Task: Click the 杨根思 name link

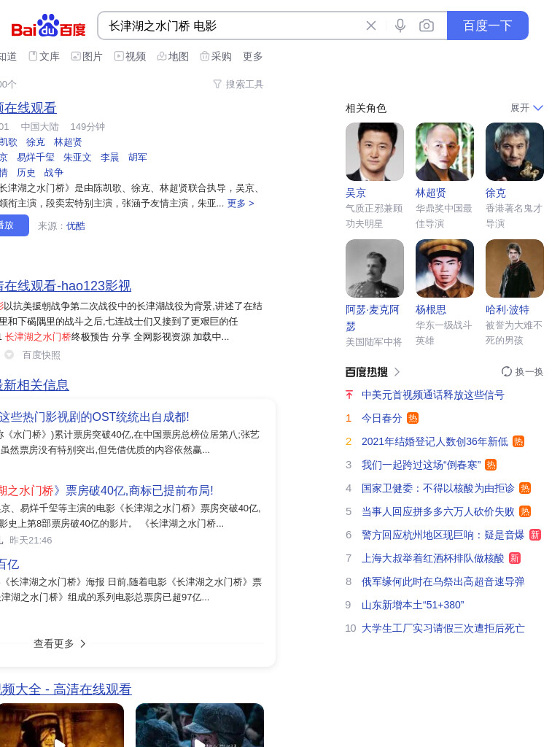Action: pyautogui.click(x=431, y=309)
